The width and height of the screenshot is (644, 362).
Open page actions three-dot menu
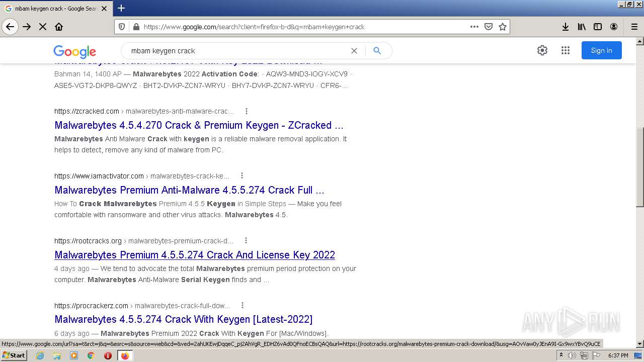474,27
